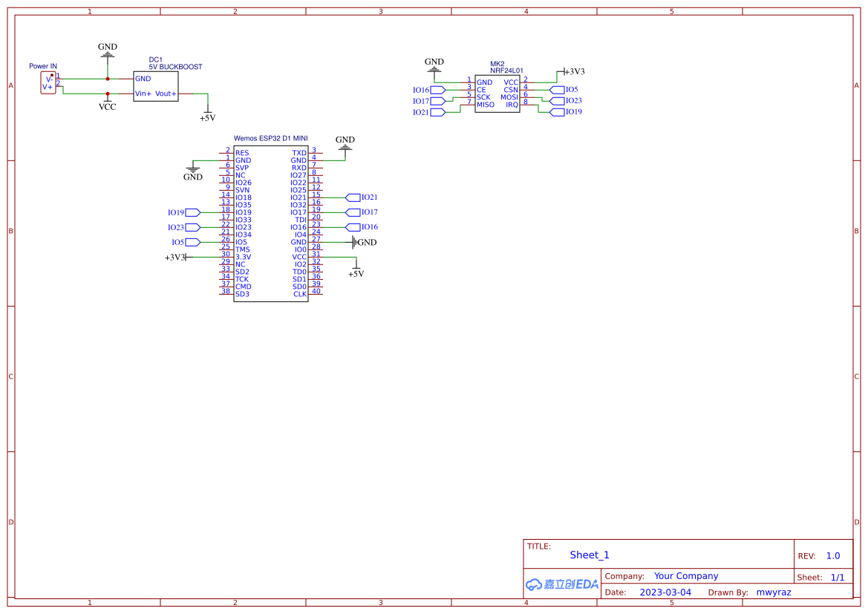Select the +5V power flag below DC1
The height and width of the screenshot is (614, 868).
coord(208,116)
